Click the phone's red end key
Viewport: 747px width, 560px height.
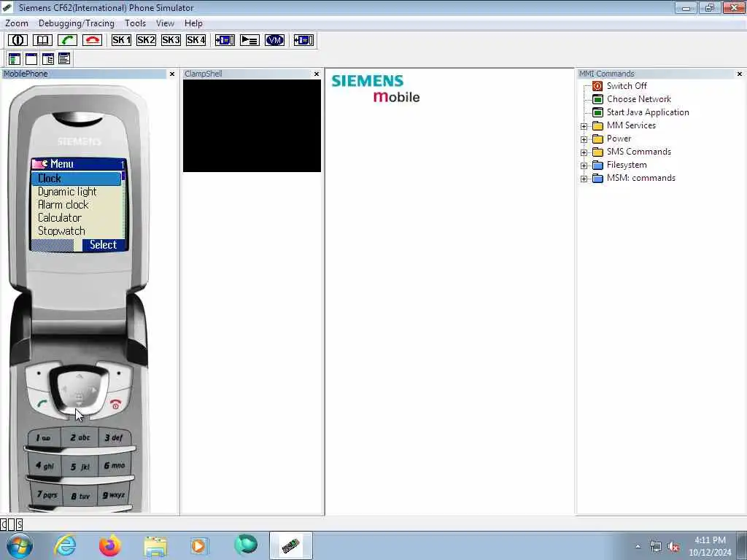coord(116,404)
